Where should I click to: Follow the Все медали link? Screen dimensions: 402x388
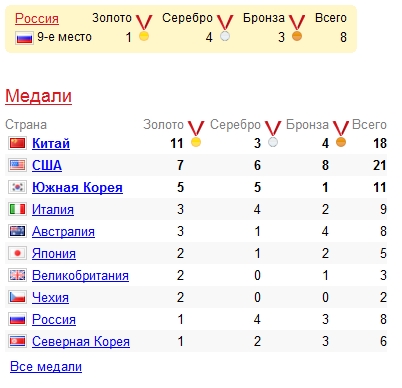(46, 366)
